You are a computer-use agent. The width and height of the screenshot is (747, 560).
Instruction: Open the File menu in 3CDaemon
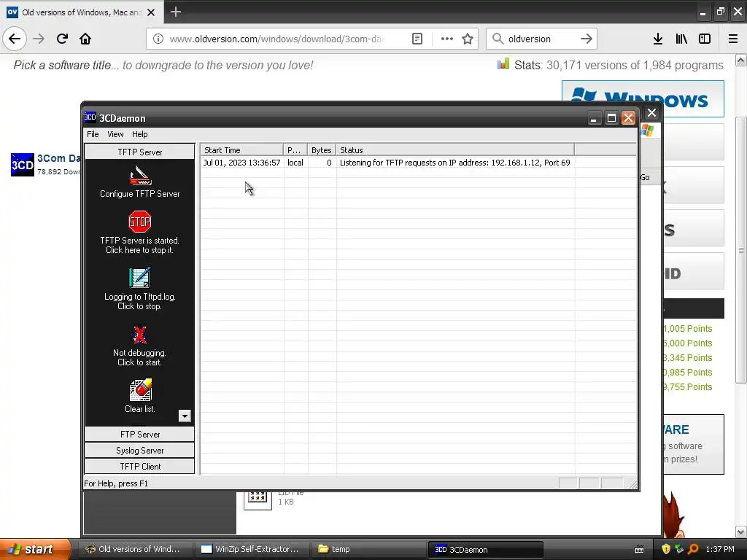93,134
